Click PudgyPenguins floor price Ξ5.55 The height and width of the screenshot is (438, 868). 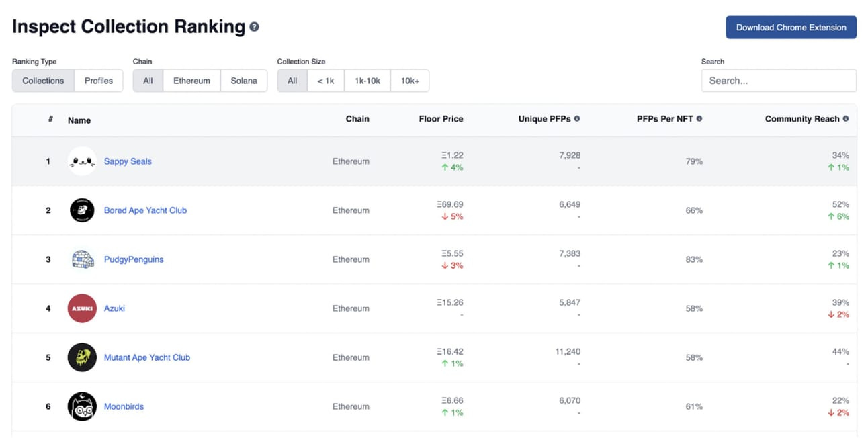[452, 253]
